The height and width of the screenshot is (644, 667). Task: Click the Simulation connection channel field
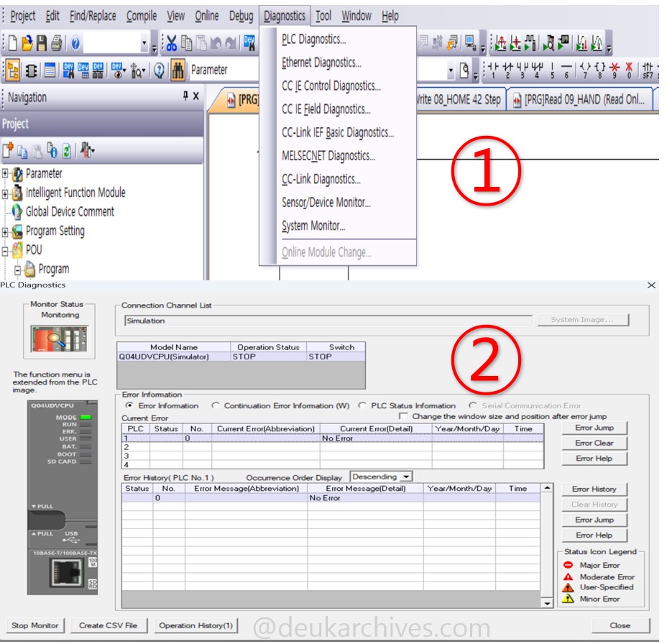(328, 321)
